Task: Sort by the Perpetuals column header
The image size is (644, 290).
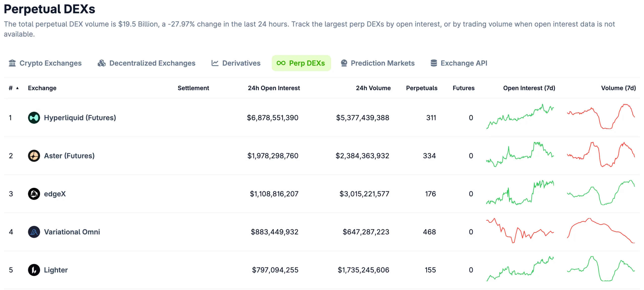Action: 421,88
